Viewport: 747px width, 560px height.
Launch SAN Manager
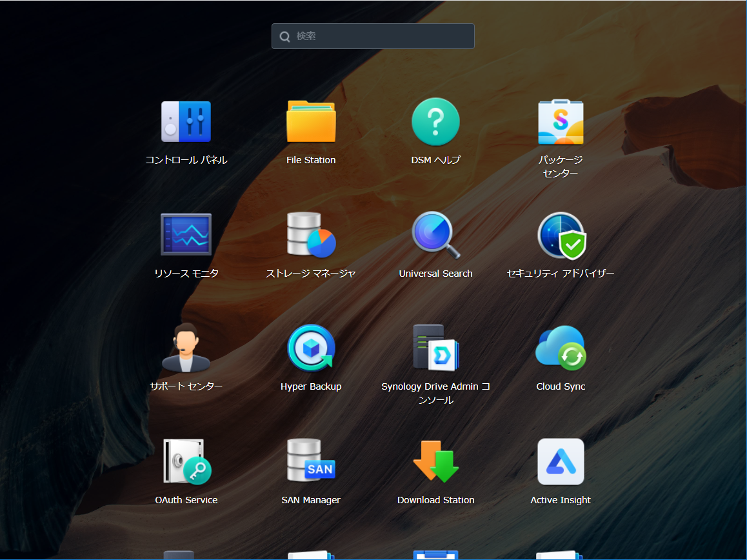click(311, 461)
